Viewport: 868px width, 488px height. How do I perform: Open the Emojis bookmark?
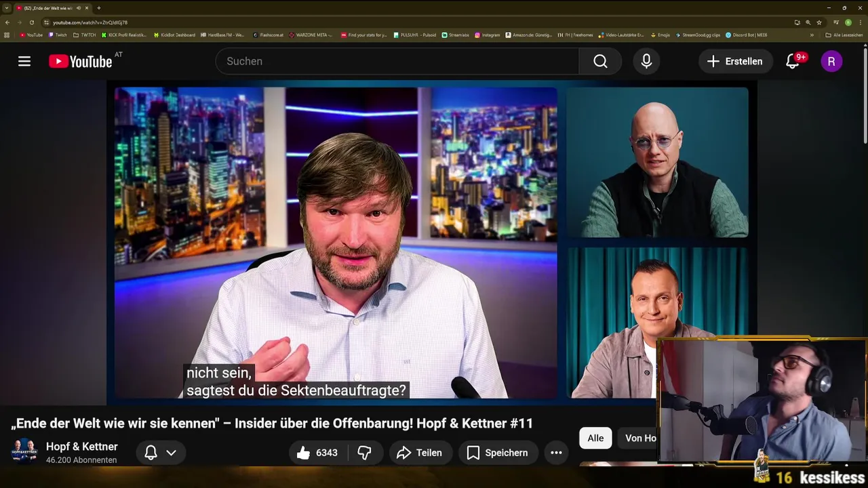[660, 35]
